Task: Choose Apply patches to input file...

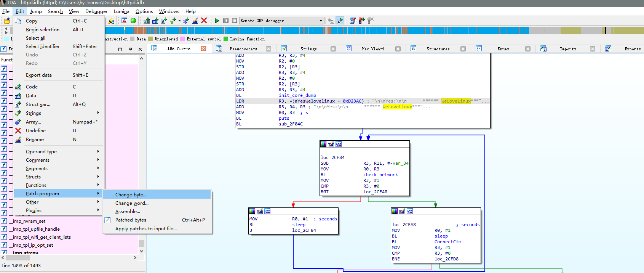Action: pyautogui.click(x=146, y=229)
